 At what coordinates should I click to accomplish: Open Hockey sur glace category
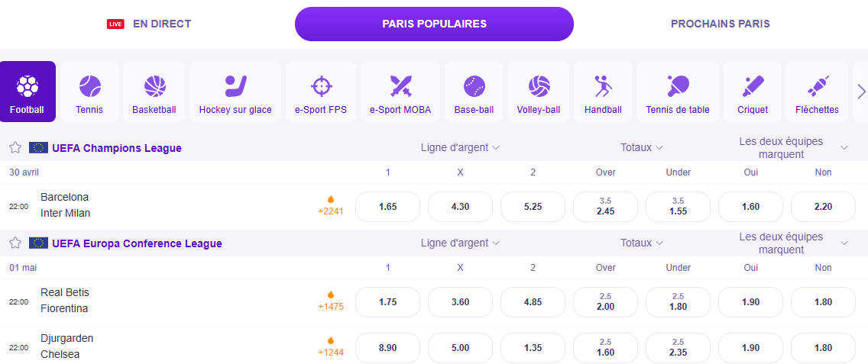[235, 92]
